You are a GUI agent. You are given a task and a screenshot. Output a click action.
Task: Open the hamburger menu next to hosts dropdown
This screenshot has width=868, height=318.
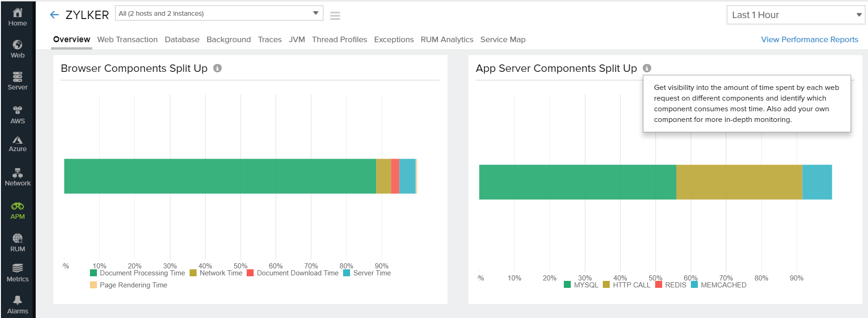pyautogui.click(x=335, y=16)
